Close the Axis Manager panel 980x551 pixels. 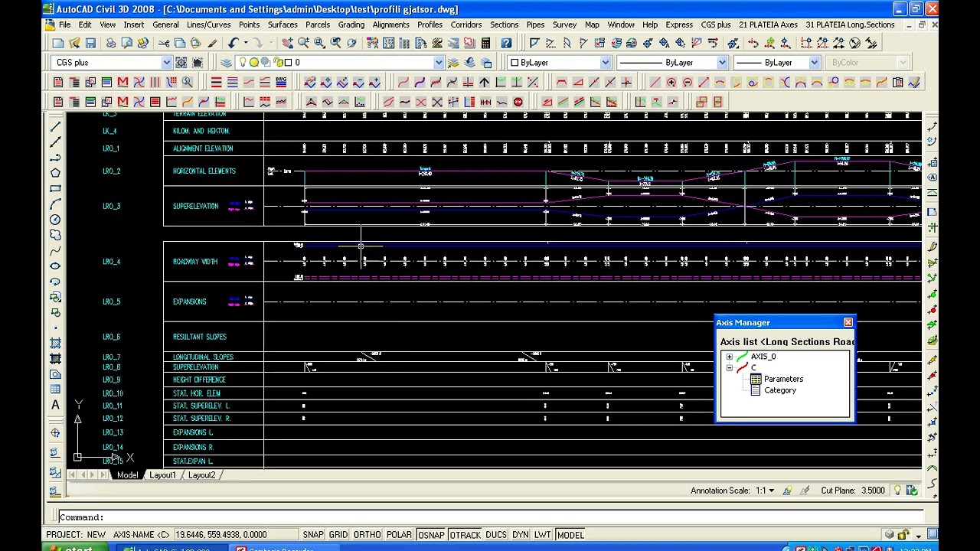point(848,323)
